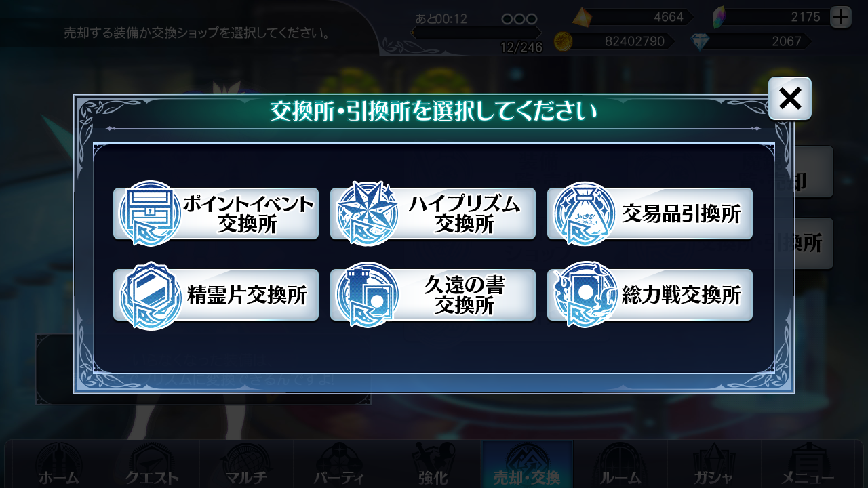Select the ハイプリズム交換所 star icon
868x488 pixels.
[x=368, y=214]
